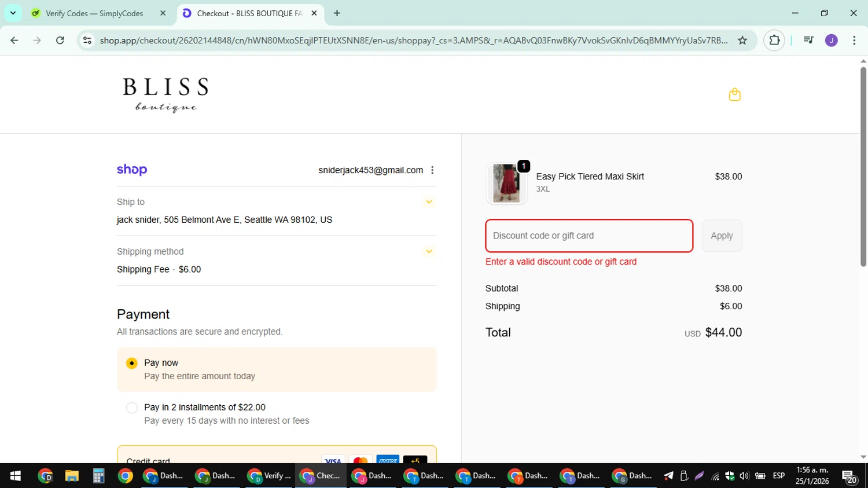Click the Easy Pick Tiered Maxi Skirt title

[590, 177]
